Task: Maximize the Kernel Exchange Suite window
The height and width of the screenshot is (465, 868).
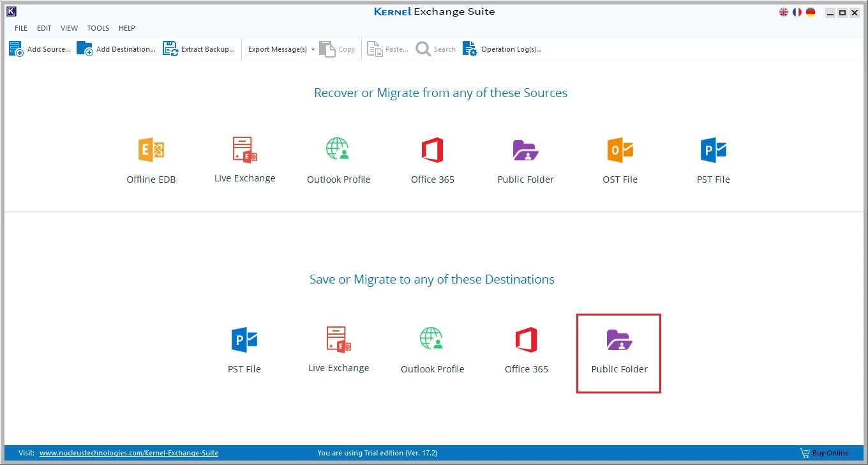Action: click(x=842, y=13)
